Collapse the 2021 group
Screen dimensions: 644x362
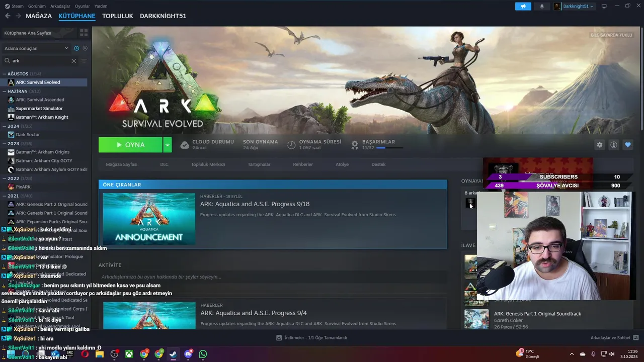(x=5, y=196)
